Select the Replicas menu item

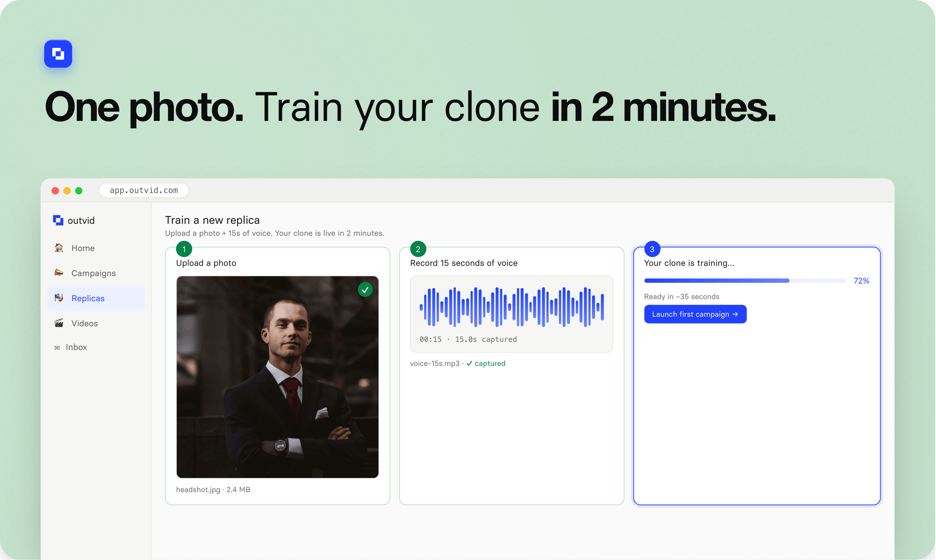click(96, 298)
